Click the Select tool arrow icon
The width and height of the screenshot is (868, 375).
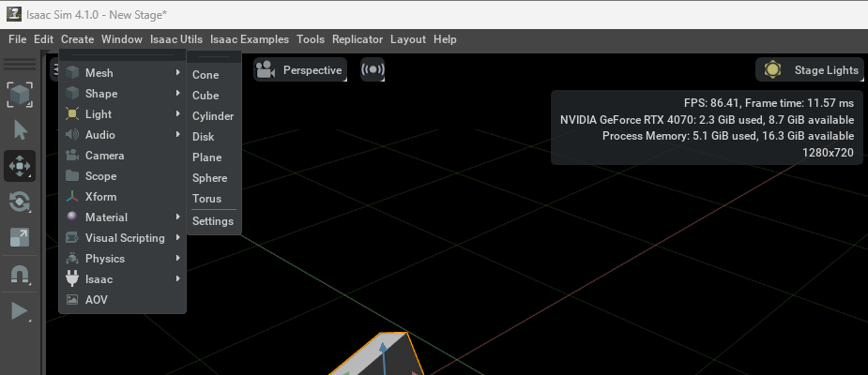[20, 131]
